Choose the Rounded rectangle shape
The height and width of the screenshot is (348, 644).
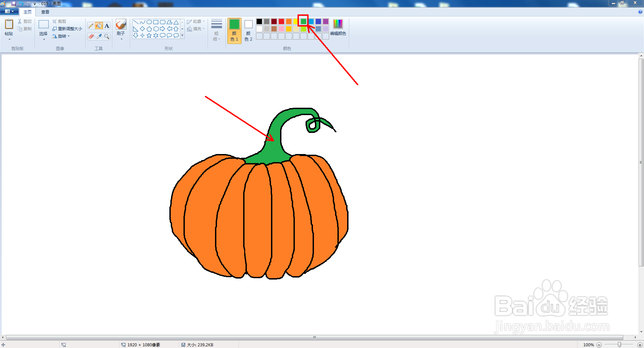tap(163, 22)
